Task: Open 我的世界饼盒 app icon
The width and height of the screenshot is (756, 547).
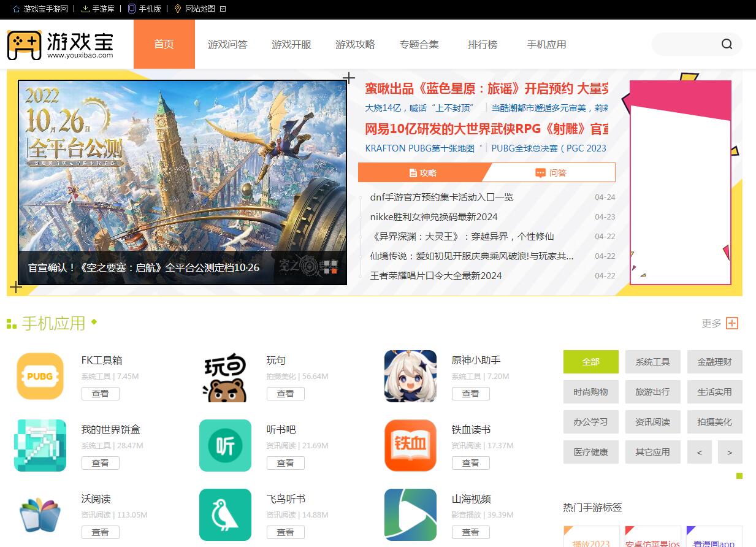Action: (40, 445)
